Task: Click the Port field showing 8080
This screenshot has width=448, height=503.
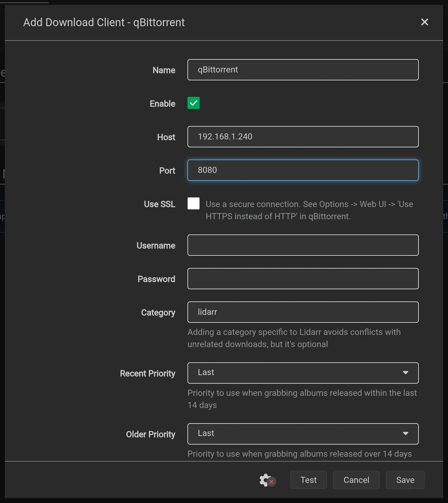Action: (x=303, y=170)
